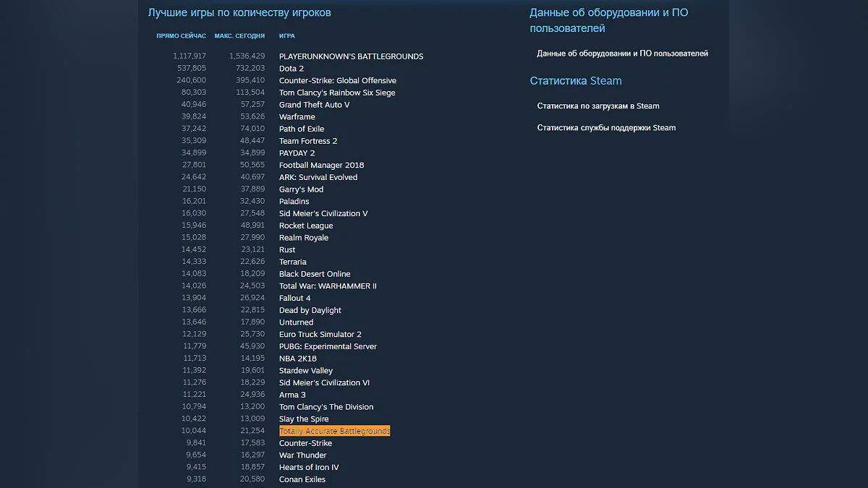Viewport: 868px width, 488px height.
Task: Select the Fallout 4 entry
Action: (x=294, y=298)
